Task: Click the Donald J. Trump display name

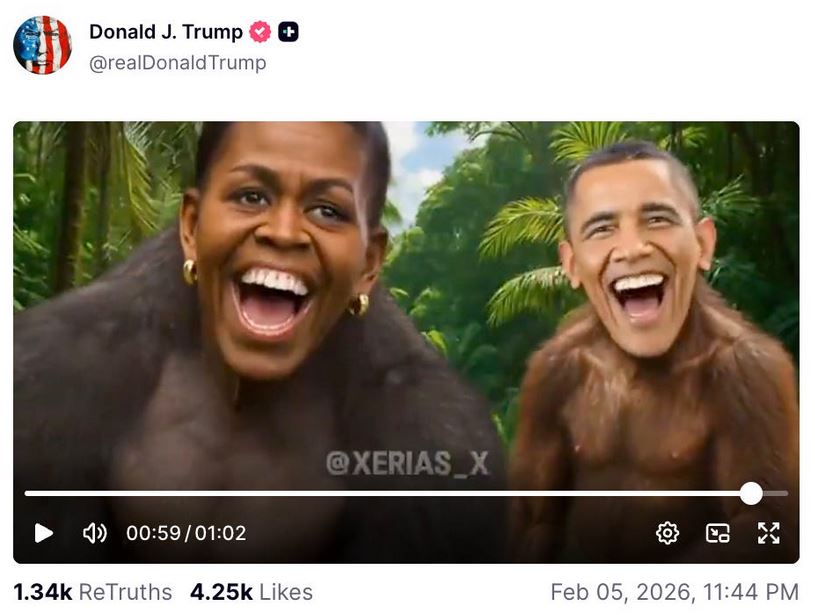Action: (166, 32)
